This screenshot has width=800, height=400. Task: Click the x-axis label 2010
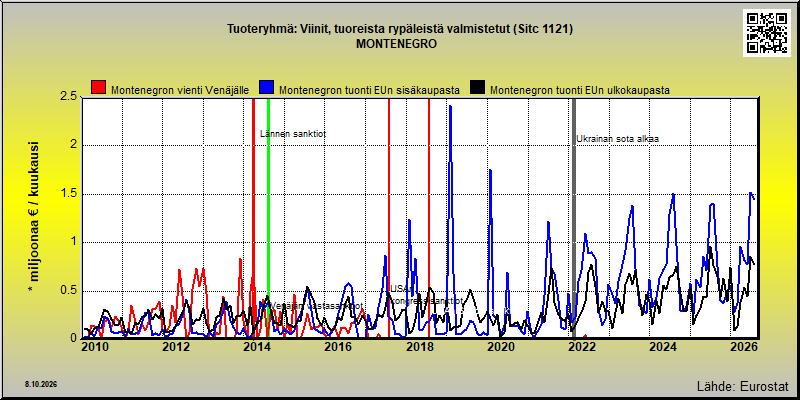tap(95, 347)
